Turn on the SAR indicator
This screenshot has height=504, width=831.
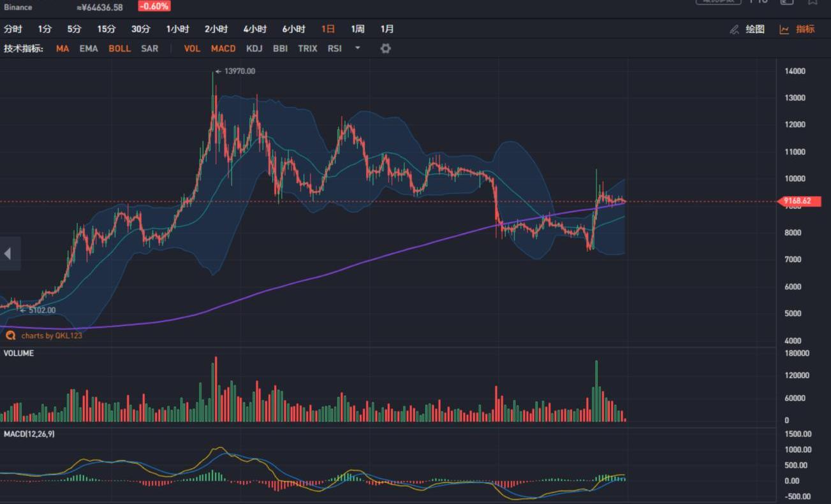[149, 48]
